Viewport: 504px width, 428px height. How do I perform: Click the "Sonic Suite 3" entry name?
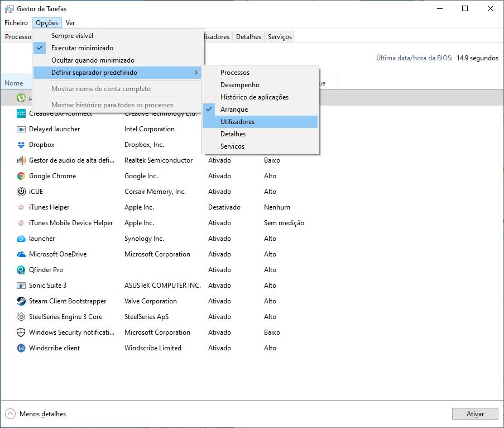(47, 286)
